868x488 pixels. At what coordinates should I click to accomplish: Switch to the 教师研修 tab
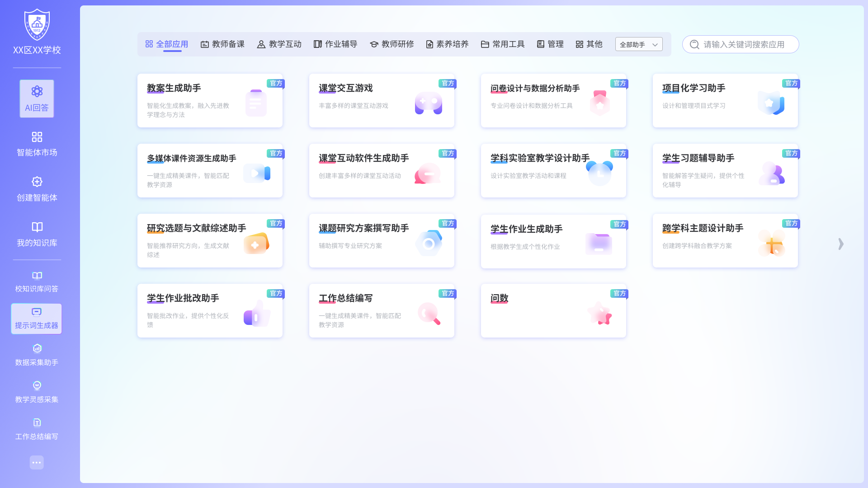coord(392,44)
